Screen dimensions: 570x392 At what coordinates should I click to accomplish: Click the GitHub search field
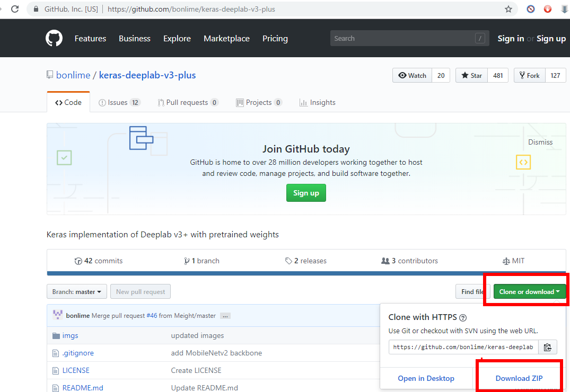[x=409, y=38]
